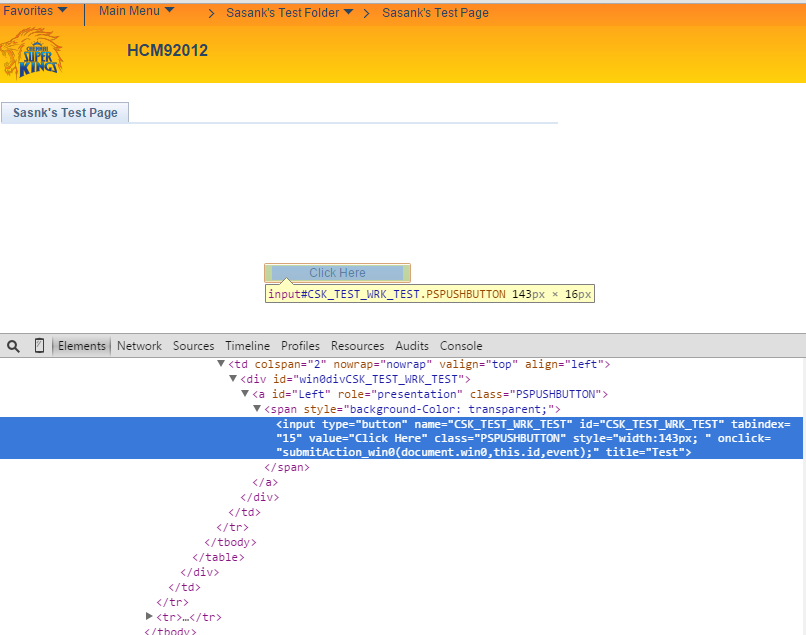Switch to the Network DevTools tab
806x635 pixels.
coord(139,346)
